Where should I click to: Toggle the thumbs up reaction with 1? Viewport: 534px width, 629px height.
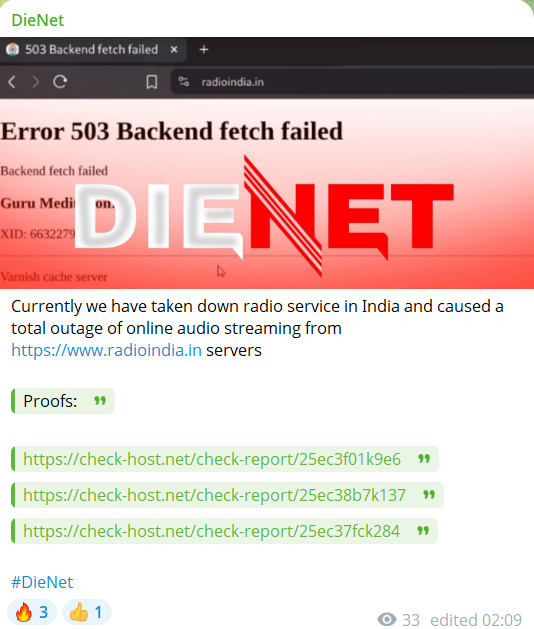coord(87,612)
